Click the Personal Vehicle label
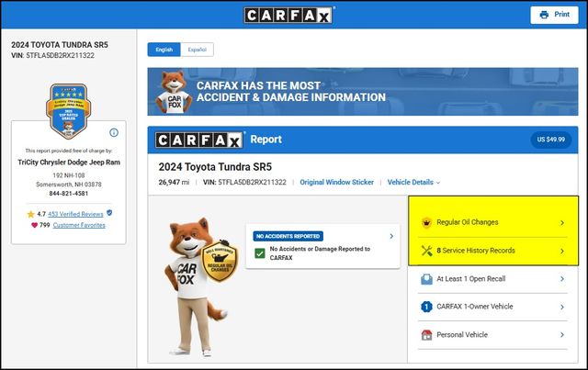This screenshot has width=588, height=370. 462,335
